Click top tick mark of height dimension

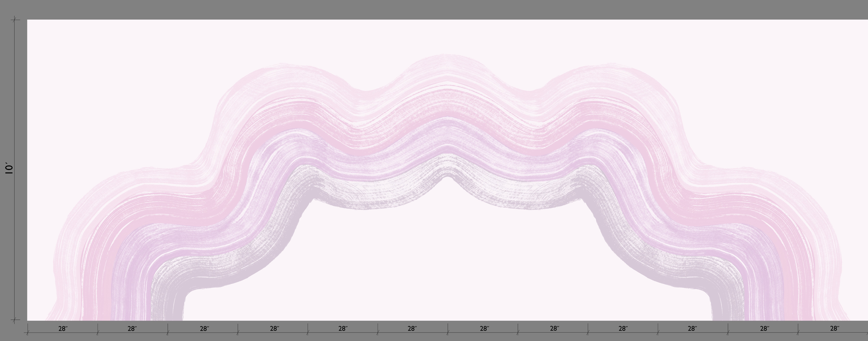point(14,20)
